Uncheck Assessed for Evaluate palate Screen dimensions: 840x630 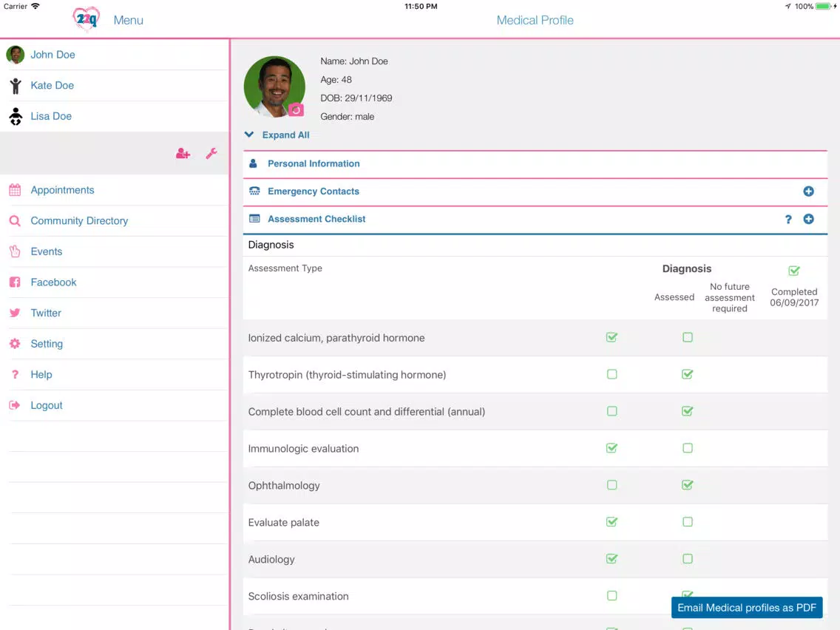(612, 522)
